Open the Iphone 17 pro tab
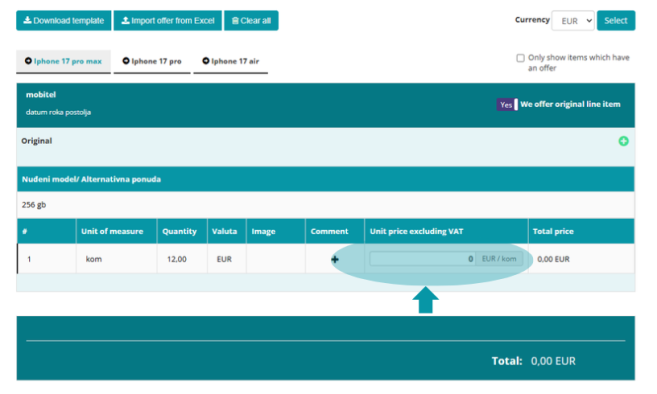657x394 pixels. 152,61
